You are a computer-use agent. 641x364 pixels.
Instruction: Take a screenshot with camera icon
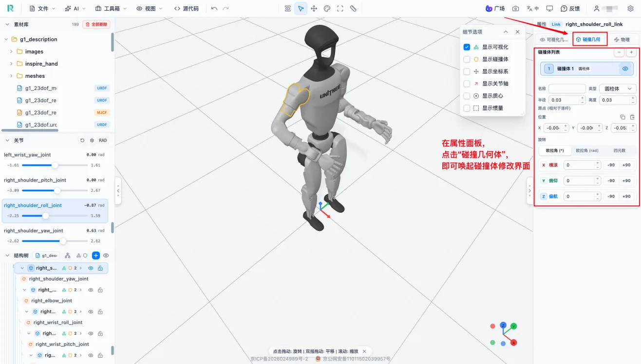tap(516, 9)
